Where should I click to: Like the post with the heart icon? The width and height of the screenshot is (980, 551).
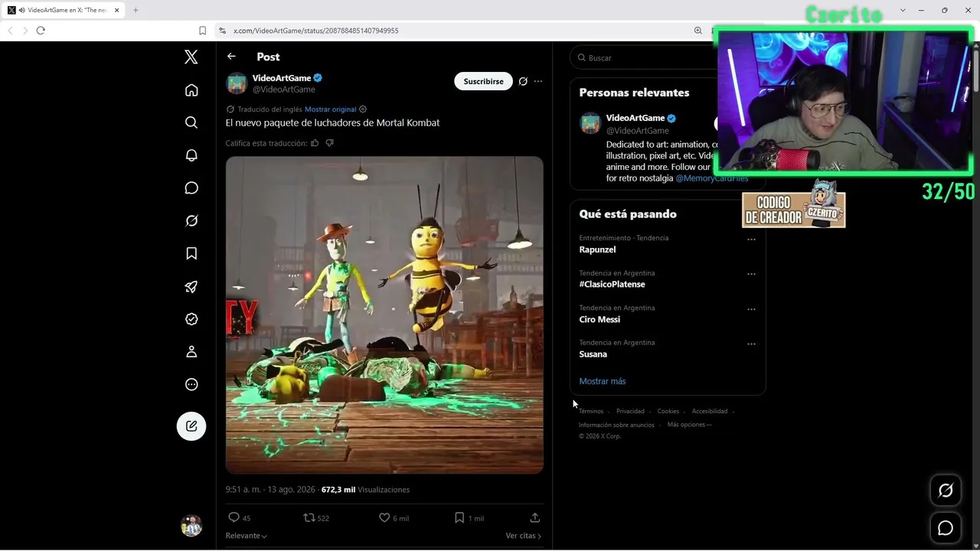click(384, 518)
